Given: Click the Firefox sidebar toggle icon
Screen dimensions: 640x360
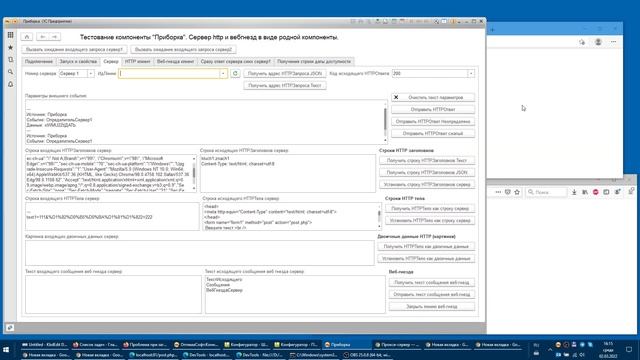Looking at the screenshot, I should click(606, 192).
